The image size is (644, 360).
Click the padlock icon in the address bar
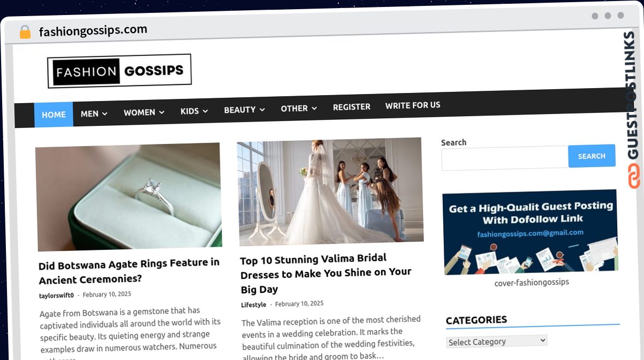24,31
